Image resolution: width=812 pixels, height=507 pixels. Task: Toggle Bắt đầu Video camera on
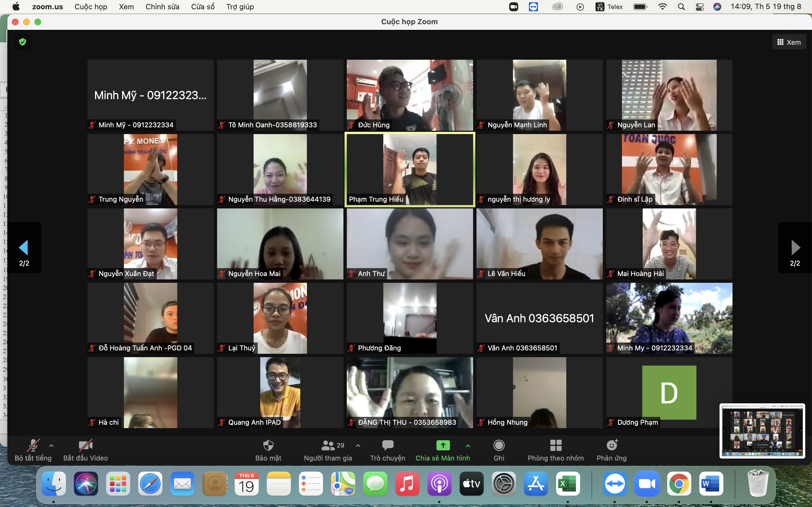tap(85, 445)
